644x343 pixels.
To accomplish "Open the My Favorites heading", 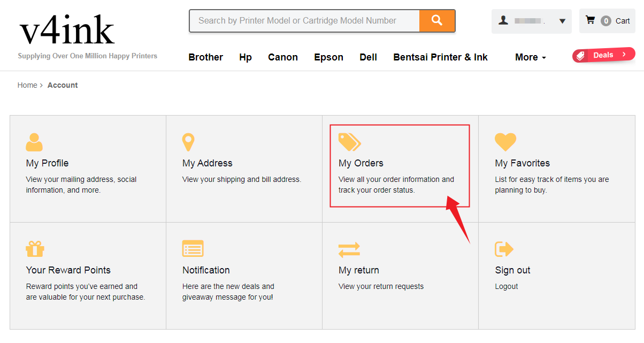I will point(523,163).
